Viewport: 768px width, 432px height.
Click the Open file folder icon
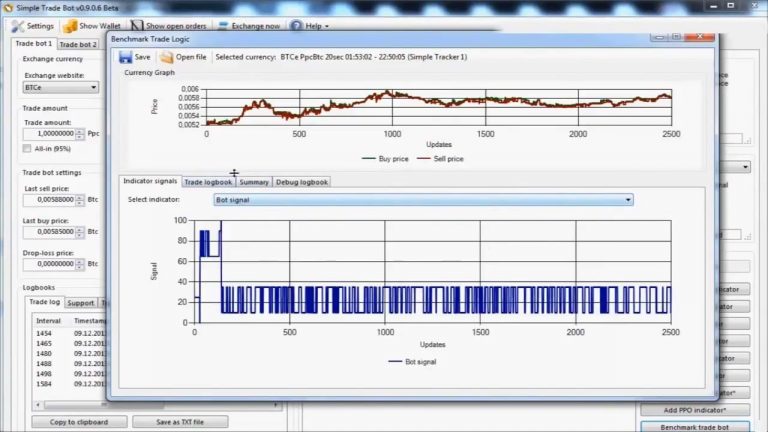[x=167, y=57]
